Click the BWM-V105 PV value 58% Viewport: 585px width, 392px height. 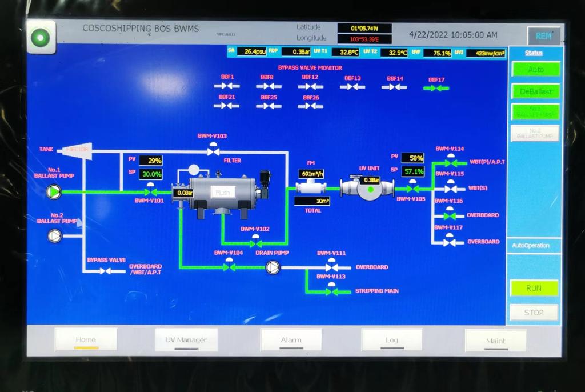(x=412, y=158)
